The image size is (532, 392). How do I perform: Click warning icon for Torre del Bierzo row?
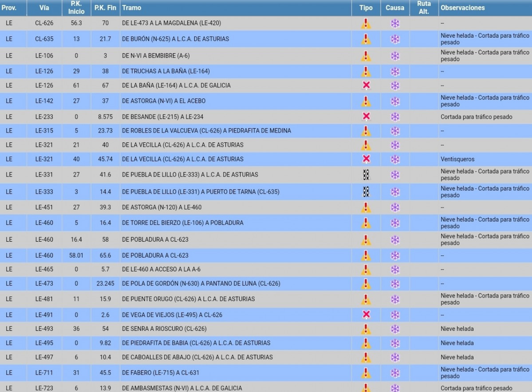point(366,223)
